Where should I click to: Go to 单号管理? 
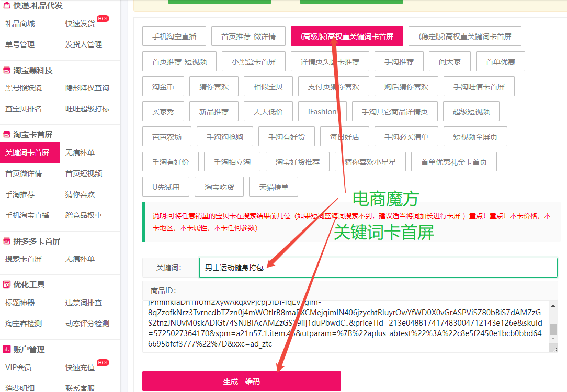(20, 44)
